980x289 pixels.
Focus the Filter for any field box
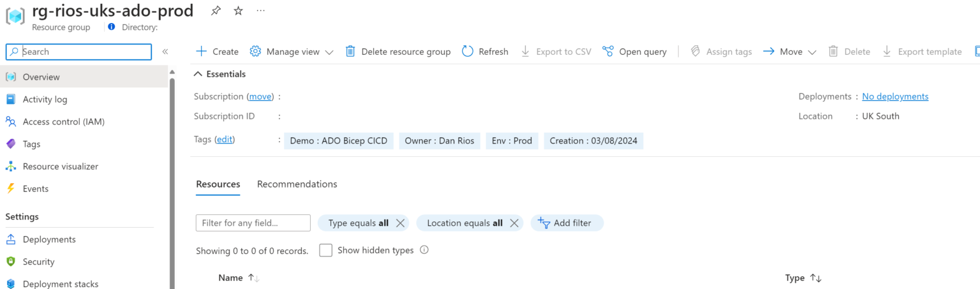pos(253,223)
